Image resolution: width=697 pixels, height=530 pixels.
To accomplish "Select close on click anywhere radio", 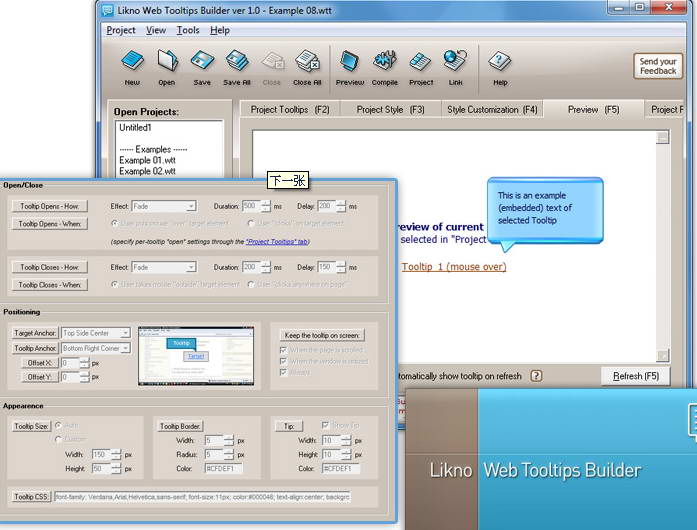I will (x=251, y=284).
